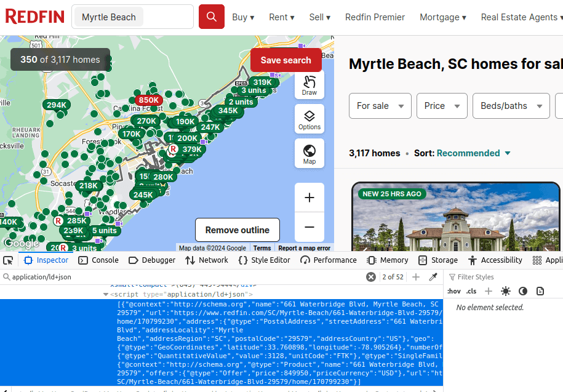563x392 pixels.
Task: Open the Style Editor tab
Action: (264, 260)
